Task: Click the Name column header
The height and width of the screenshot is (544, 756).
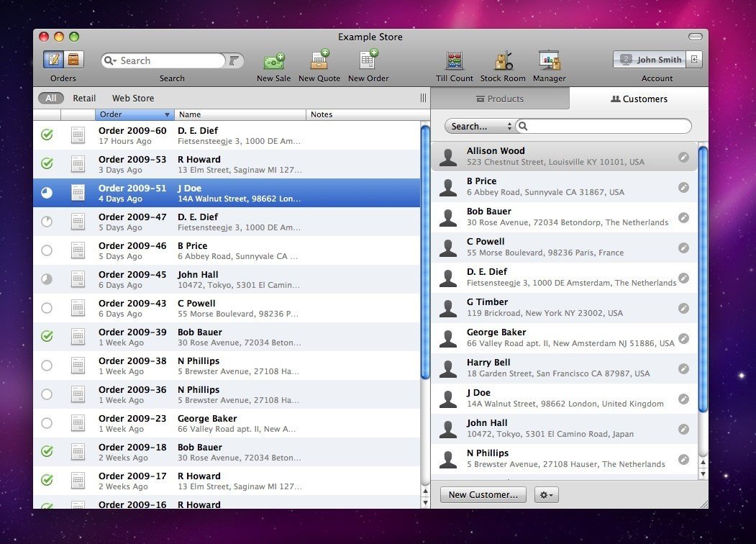Action: point(240,114)
